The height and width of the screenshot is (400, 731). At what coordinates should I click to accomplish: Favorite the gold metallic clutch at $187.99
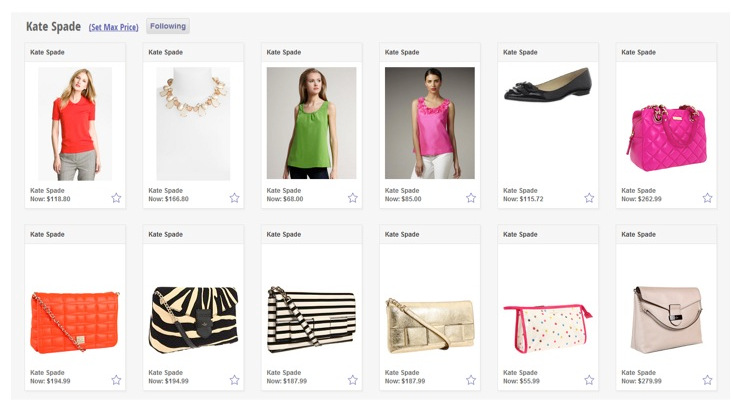471,380
